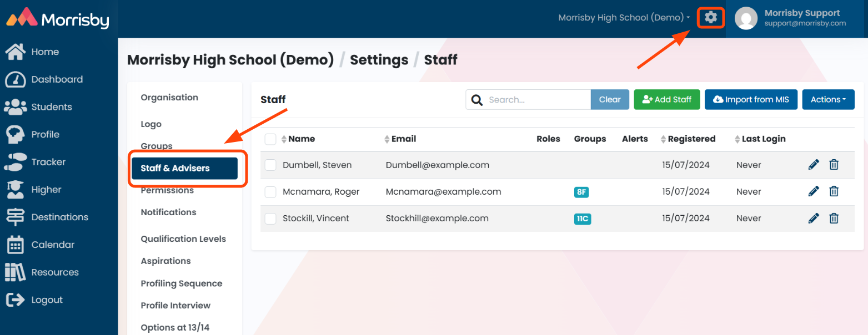Image resolution: width=868 pixels, height=335 pixels.
Task: Tick the checkbox for Dumbell, Steven
Action: (x=270, y=165)
